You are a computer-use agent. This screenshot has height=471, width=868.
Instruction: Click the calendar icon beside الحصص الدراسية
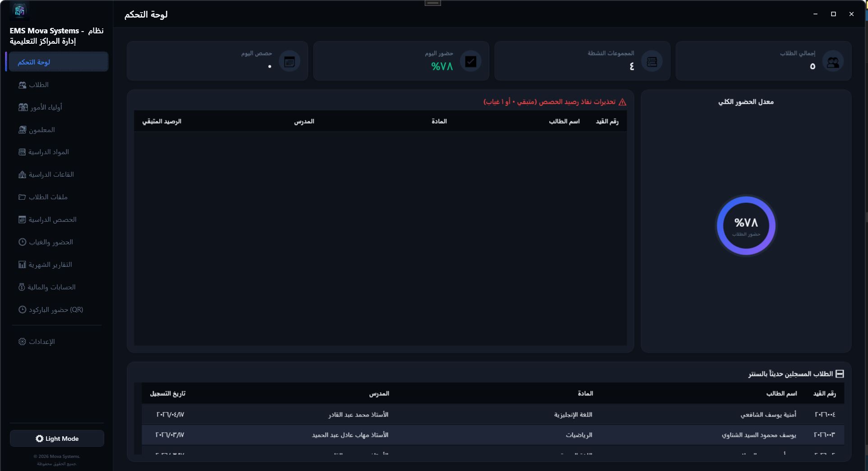pyautogui.click(x=22, y=219)
